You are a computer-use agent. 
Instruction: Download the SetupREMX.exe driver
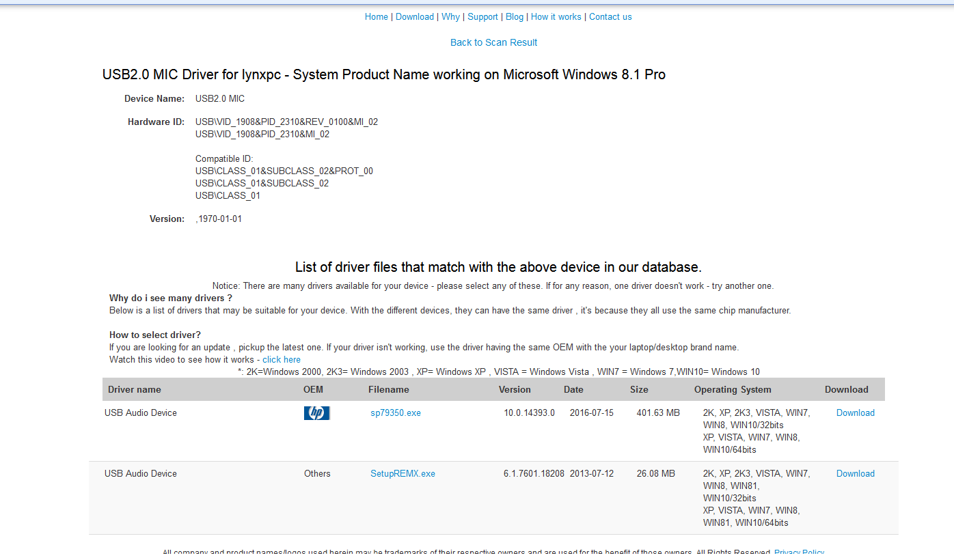tap(856, 474)
